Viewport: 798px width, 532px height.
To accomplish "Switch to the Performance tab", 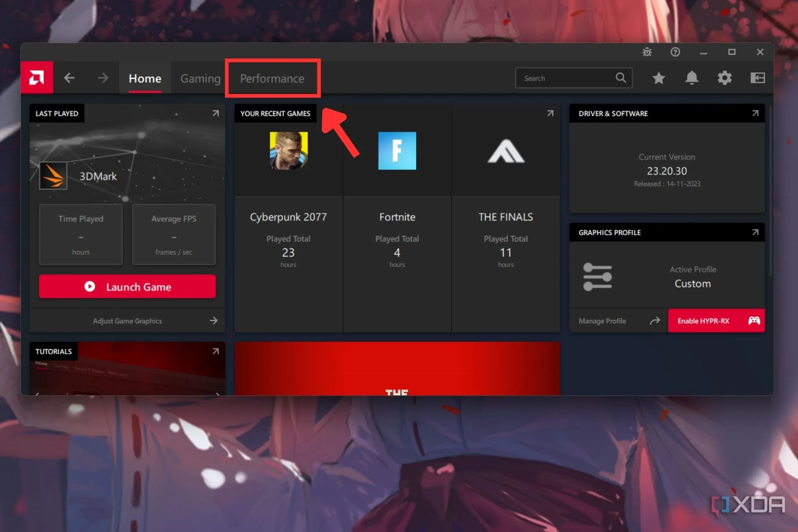I will (x=272, y=78).
